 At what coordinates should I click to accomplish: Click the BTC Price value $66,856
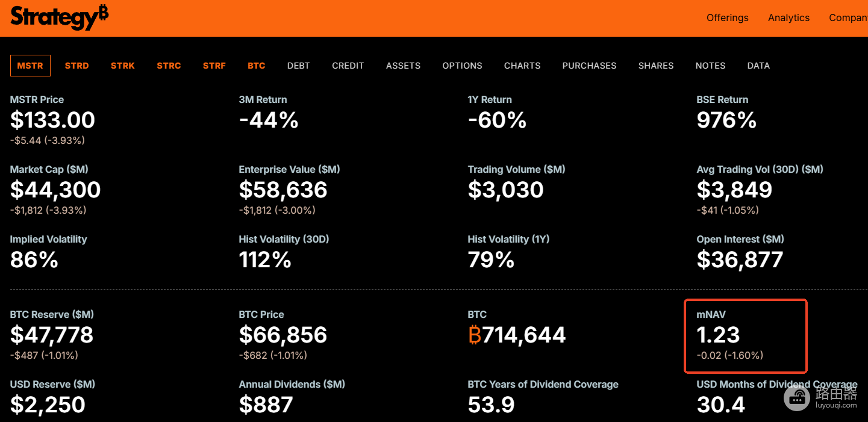click(283, 335)
